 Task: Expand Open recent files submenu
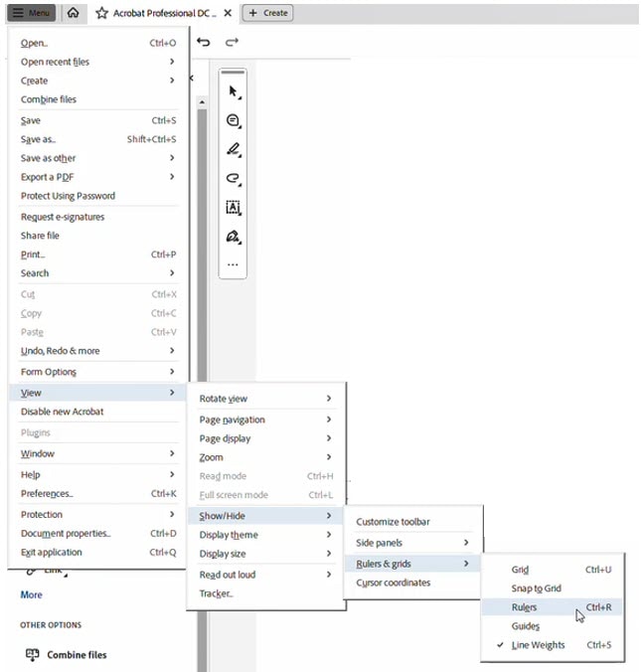[x=98, y=62]
